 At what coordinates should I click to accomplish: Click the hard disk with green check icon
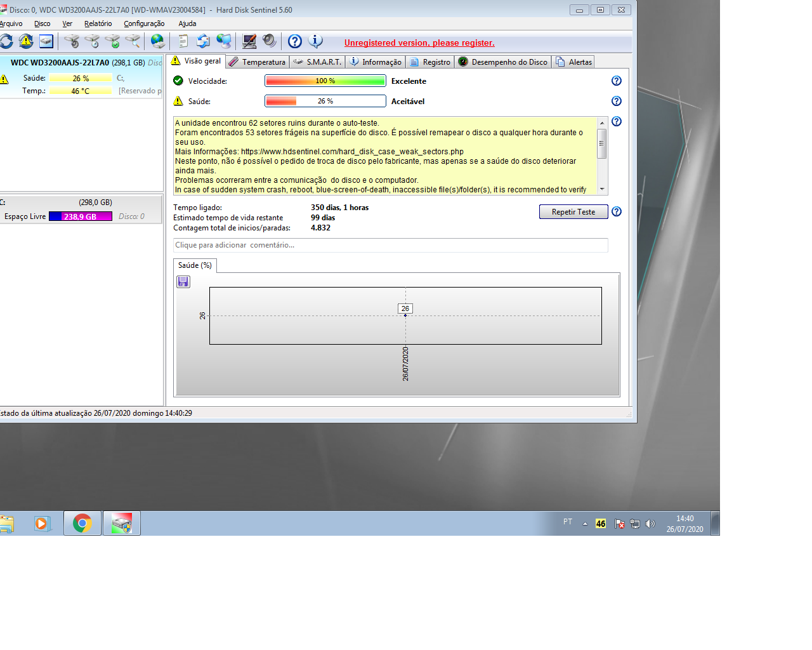[112, 41]
